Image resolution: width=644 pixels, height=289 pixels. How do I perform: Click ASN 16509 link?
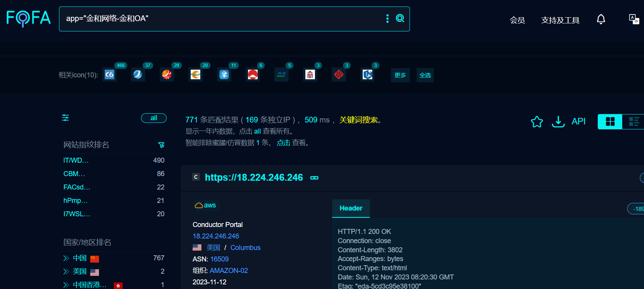tap(219, 259)
